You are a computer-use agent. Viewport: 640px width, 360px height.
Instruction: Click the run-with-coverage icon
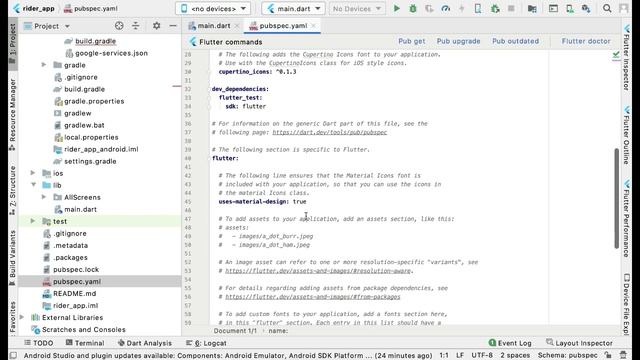point(429,9)
